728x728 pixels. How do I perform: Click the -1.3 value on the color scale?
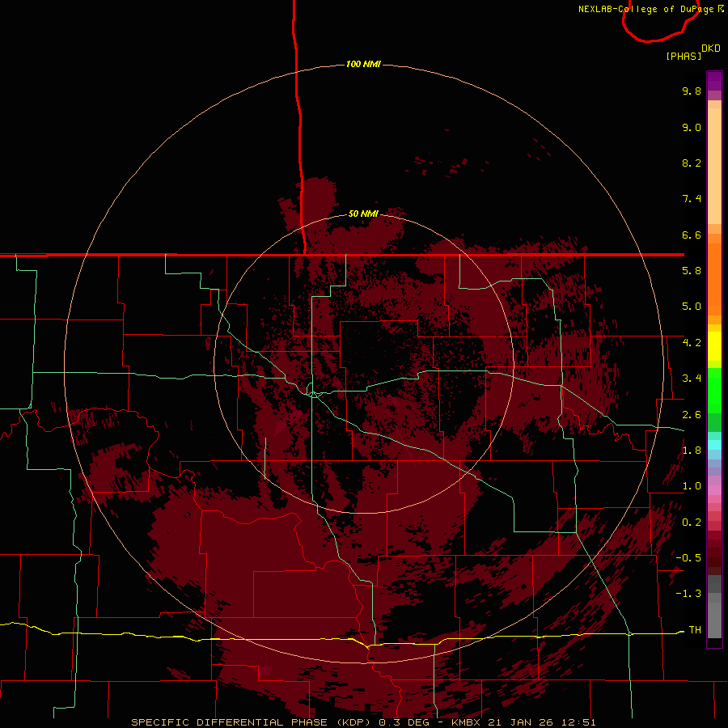tap(688, 594)
